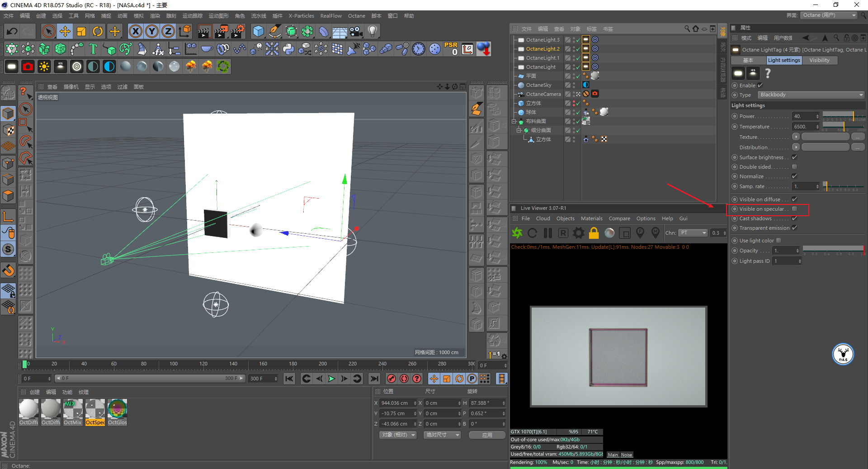This screenshot has height=469, width=868.
Task: Open the light Type Blackbody dropdown
Action: click(811, 95)
